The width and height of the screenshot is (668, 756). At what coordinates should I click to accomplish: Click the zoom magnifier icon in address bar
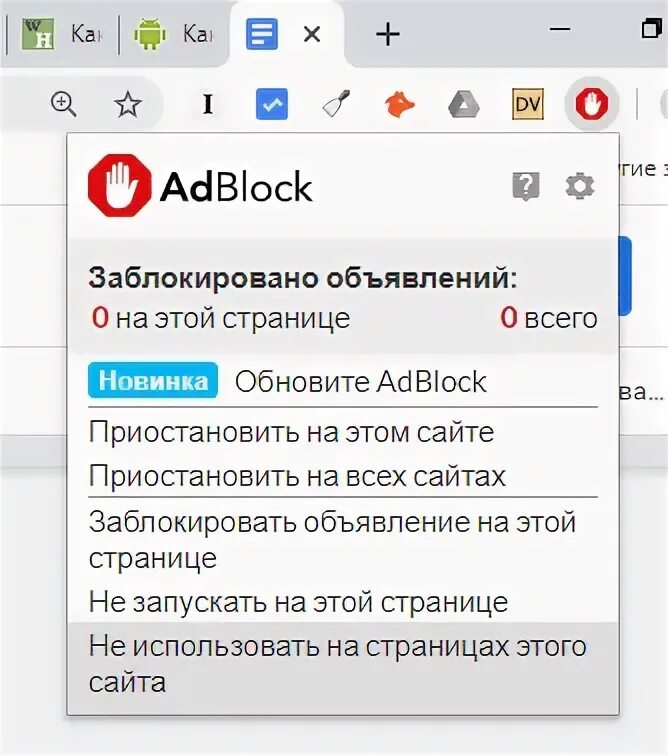pyautogui.click(x=64, y=104)
